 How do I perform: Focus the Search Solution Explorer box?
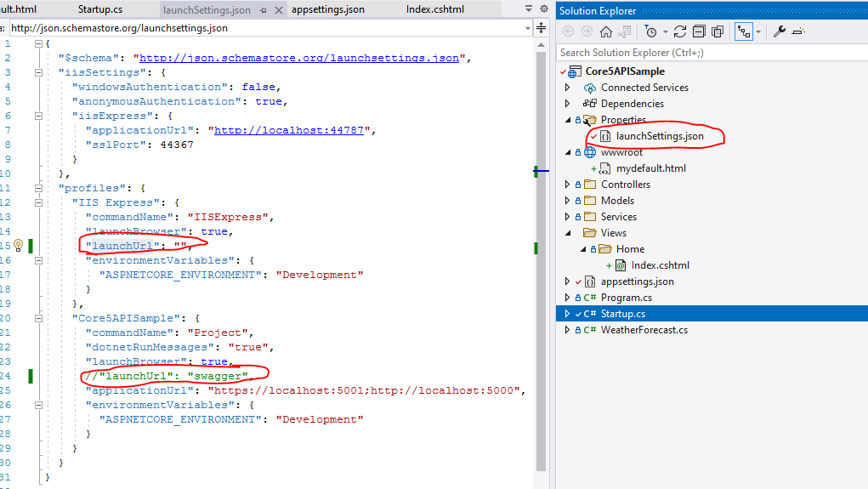pyautogui.click(x=712, y=53)
